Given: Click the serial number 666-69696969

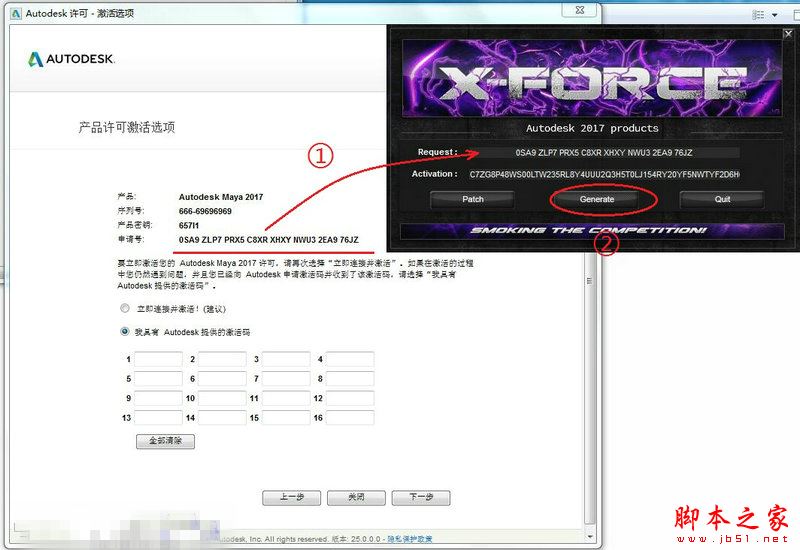Looking at the screenshot, I should pos(205,211).
